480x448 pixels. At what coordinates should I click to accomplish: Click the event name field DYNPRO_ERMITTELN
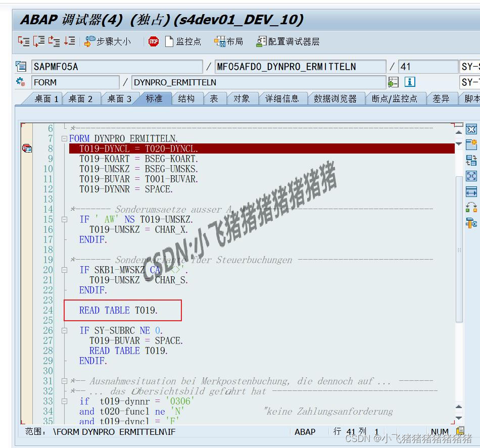pyautogui.click(x=259, y=82)
